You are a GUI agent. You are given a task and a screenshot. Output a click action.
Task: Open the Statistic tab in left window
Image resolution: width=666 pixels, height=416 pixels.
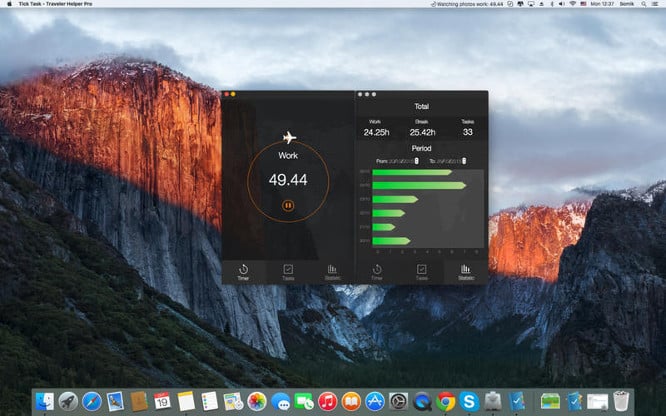[332, 272]
